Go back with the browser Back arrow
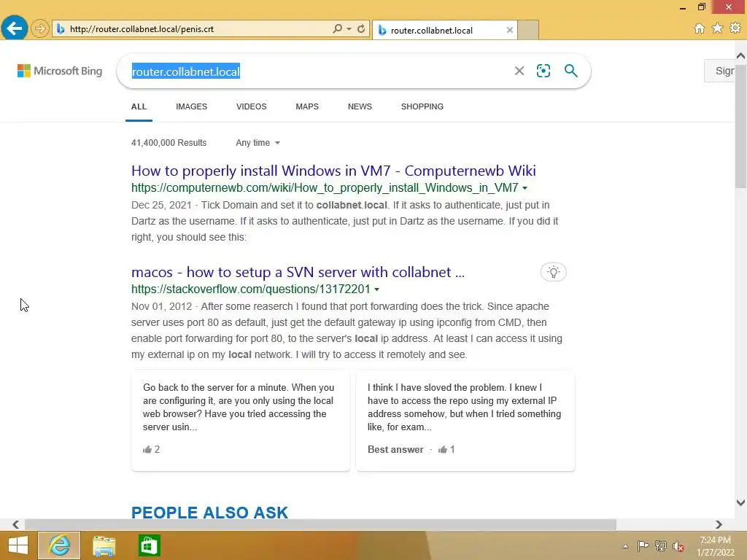Screen dimensions: 747x560 click(15, 28)
